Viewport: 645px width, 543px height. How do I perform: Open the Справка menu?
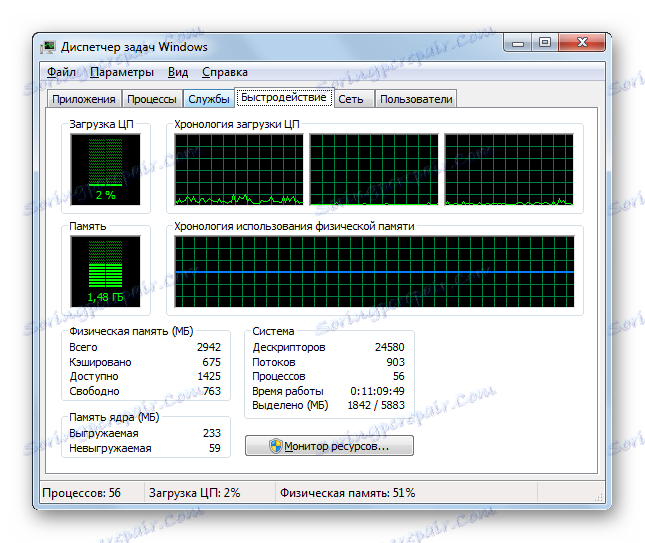225,72
